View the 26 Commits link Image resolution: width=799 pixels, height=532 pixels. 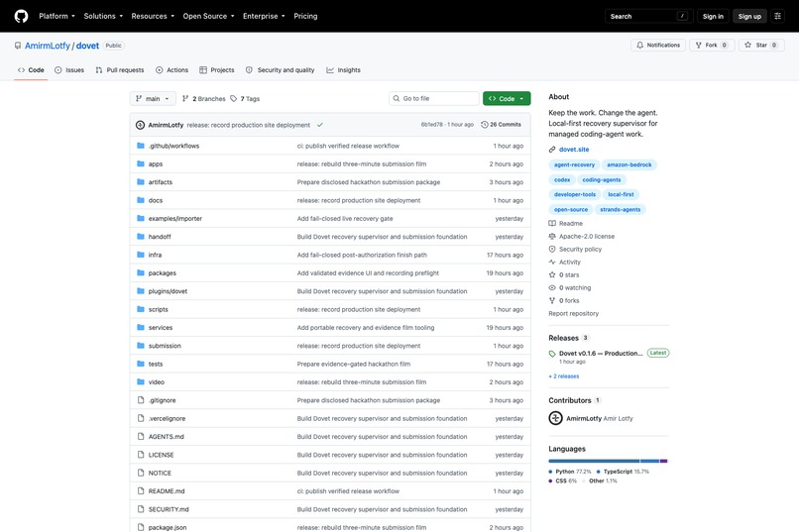(x=501, y=125)
